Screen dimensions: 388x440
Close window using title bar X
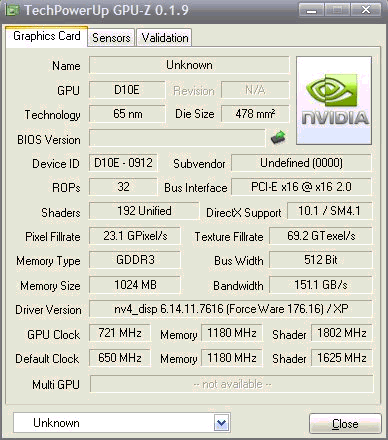coord(366,10)
